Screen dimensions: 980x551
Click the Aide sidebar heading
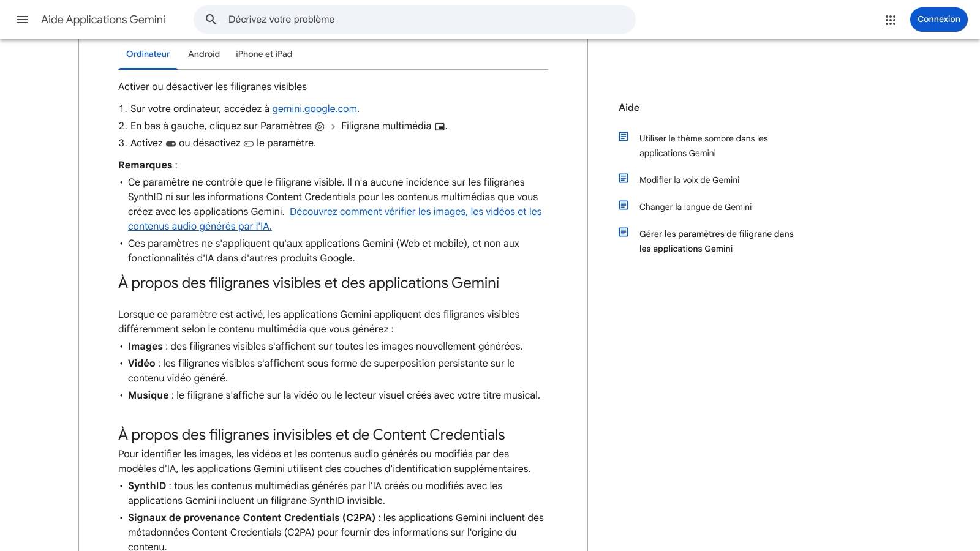[x=629, y=107]
